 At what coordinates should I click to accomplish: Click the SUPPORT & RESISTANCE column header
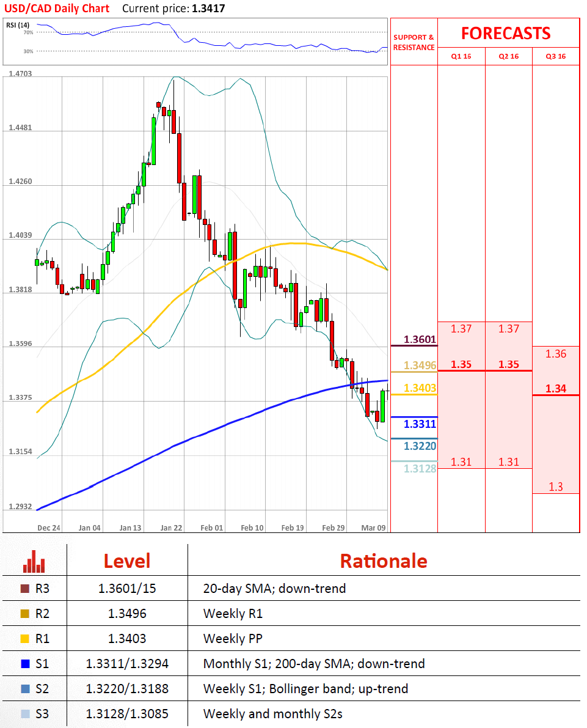[414, 42]
